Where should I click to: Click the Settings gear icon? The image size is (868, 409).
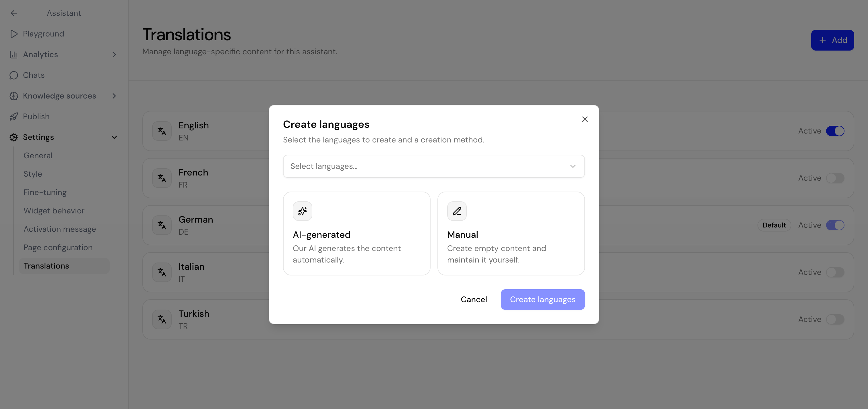(14, 137)
